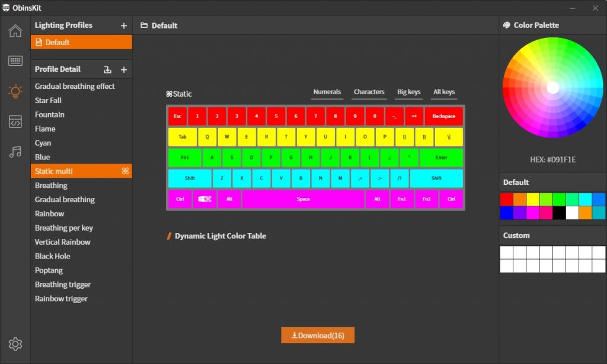The height and width of the screenshot is (364, 607).
Task: Select the Characters key group
Action: (369, 92)
